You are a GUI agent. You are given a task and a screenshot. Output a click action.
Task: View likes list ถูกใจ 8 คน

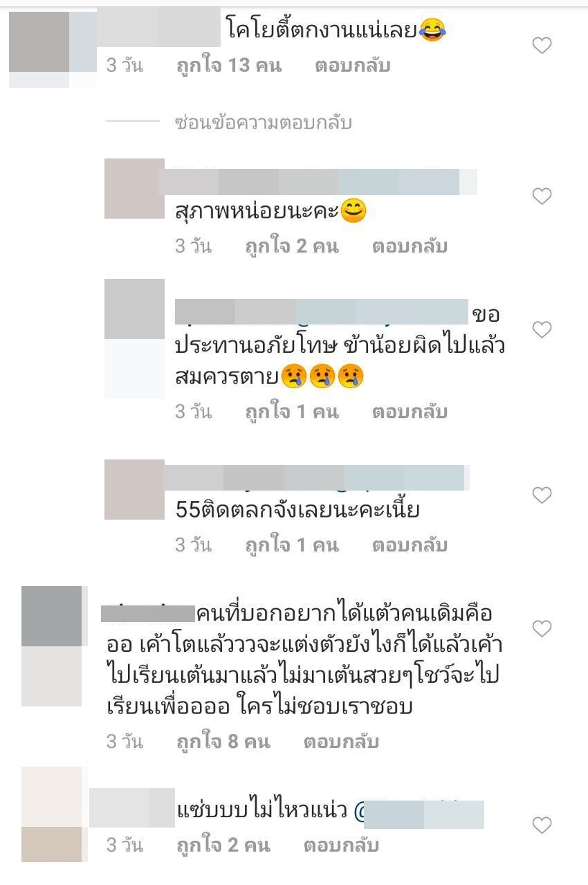[223, 742]
